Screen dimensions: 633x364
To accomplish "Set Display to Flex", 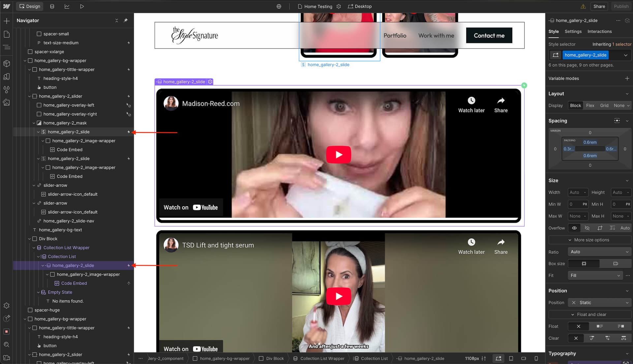I will [590, 106].
